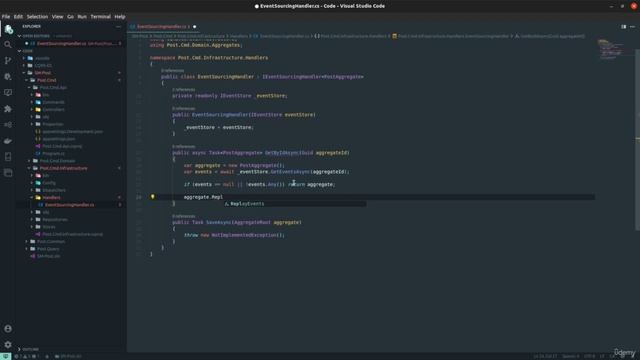640x360 pixels.
Task: Click the EventSourcingHandler class name in code
Action: tap(226, 77)
